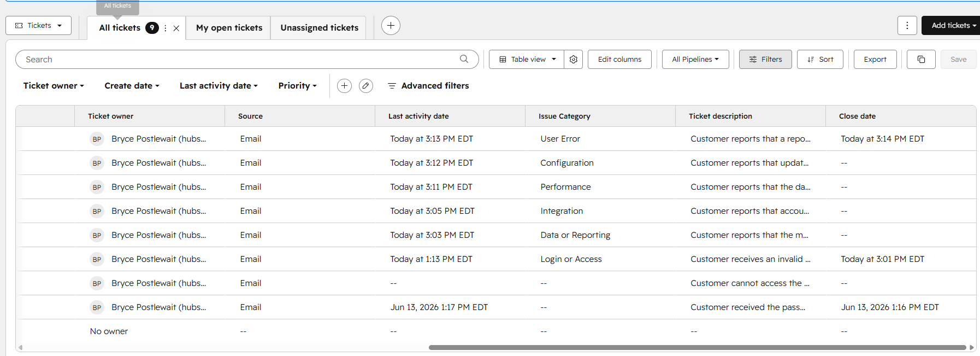Expand the Priority filter

298,86
